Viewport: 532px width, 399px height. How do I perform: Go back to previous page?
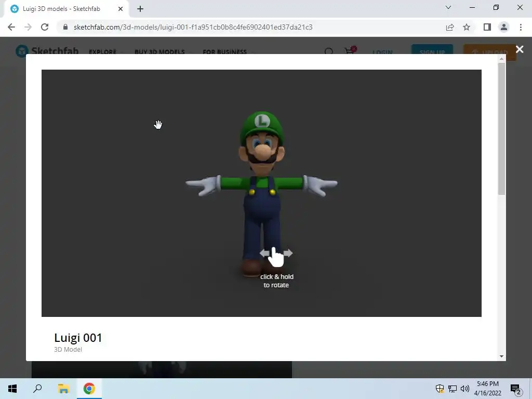tap(11, 27)
